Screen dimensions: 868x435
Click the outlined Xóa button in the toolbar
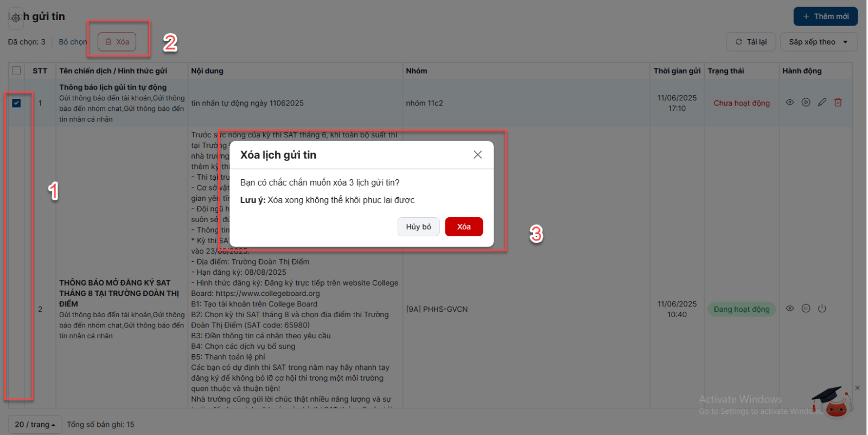tap(117, 42)
